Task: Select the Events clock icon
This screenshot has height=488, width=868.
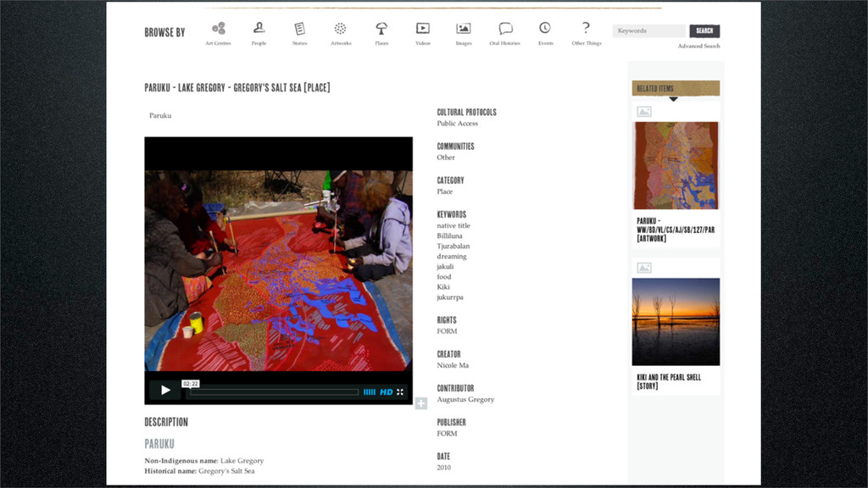Action: [545, 29]
